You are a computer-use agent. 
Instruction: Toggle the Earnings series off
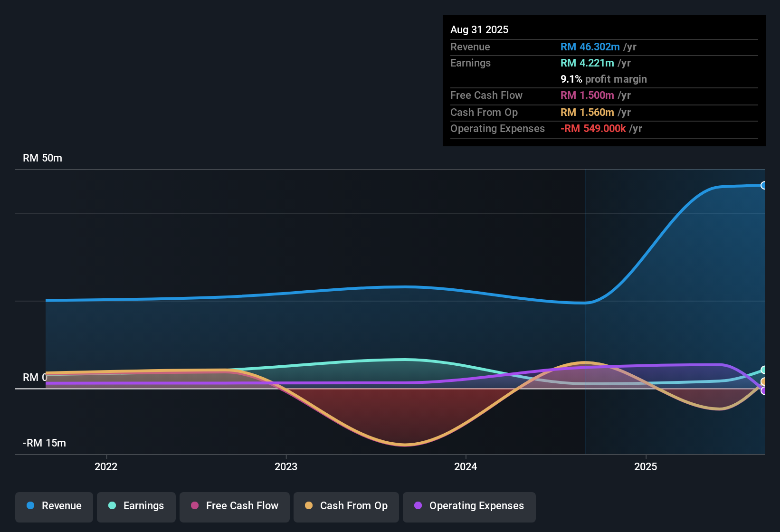136,506
